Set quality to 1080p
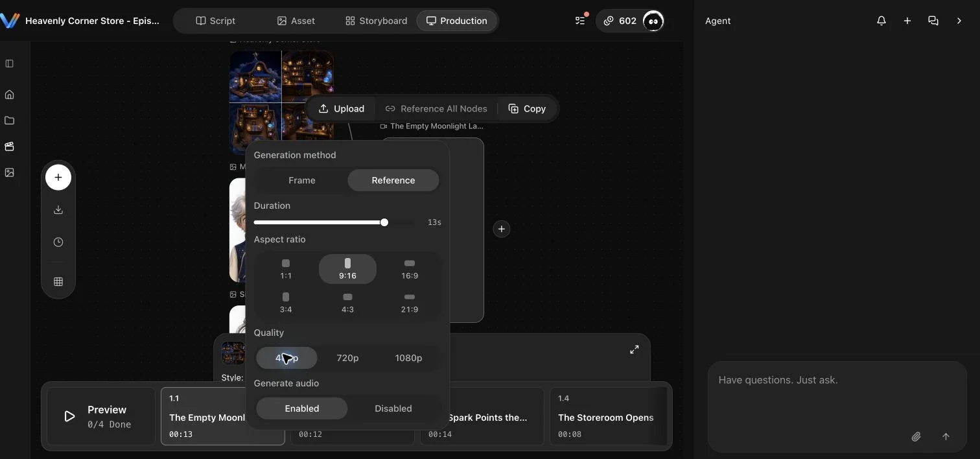This screenshot has width=980, height=459. [x=408, y=358]
